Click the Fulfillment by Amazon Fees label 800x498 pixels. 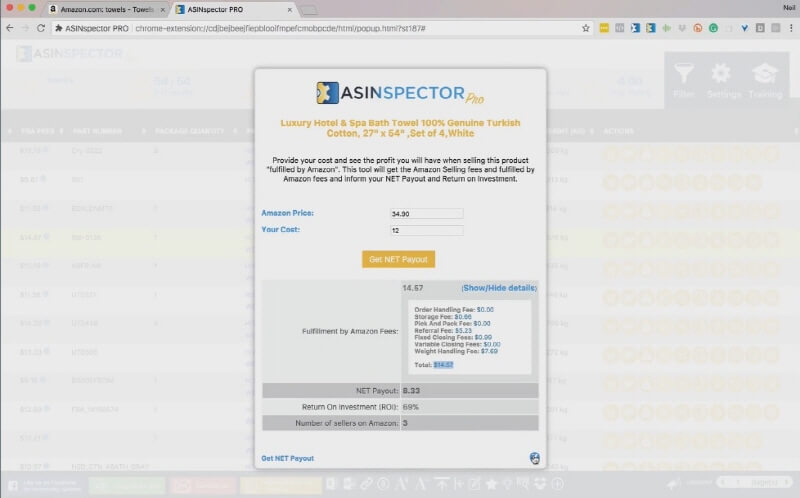pyautogui.click(x=349, y=331)
